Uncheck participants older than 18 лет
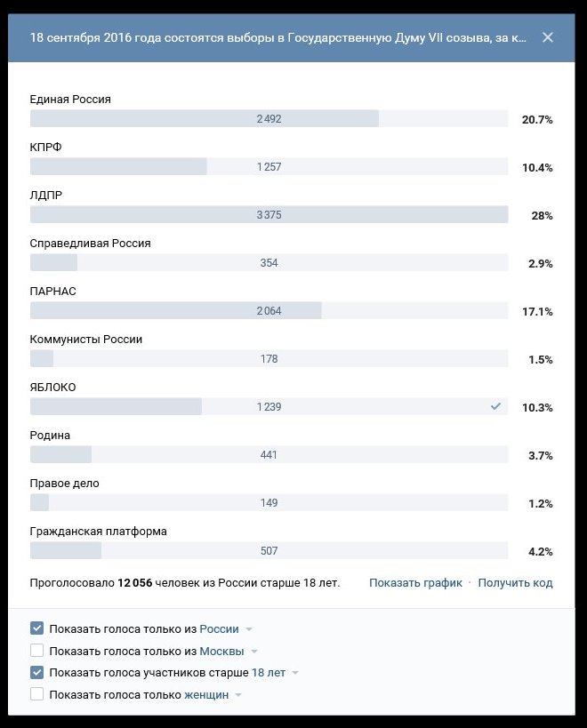This screenshot has width=587, height=728. tap(36, 672)
